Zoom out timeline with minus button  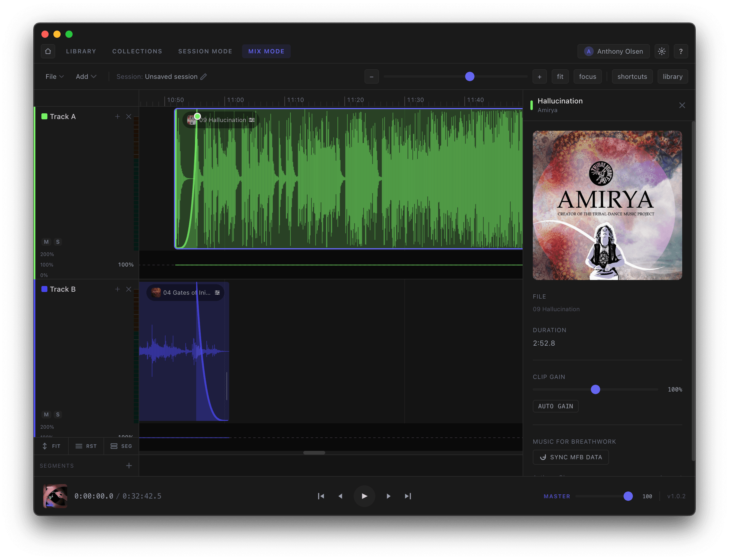click(371, 77)
